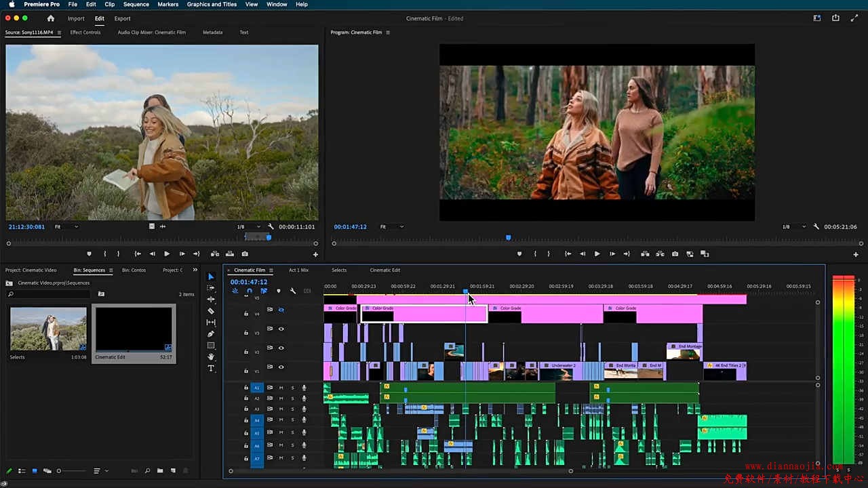Expand hidden project panel tabs chevron
The width and height of the screenshot is (868, 488).
(195, 270)
